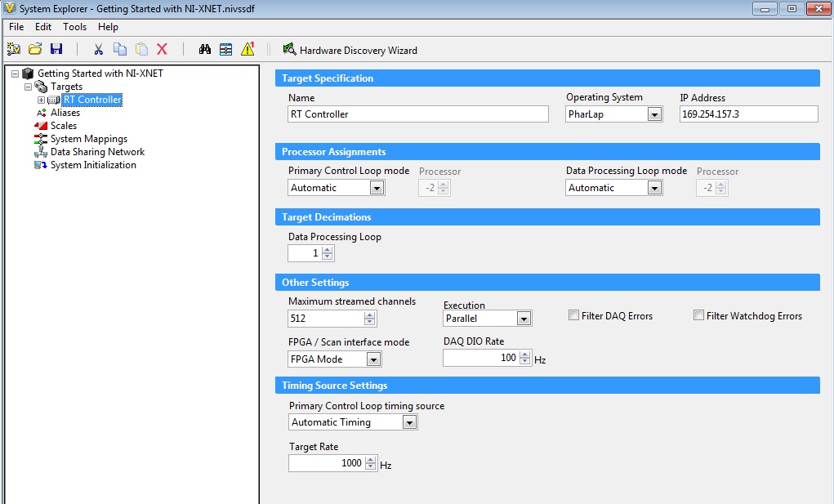Viewport: 834px width, 504px height.
Task: Click the Name field containing RT Controller
Action: (x=418, y=114)
